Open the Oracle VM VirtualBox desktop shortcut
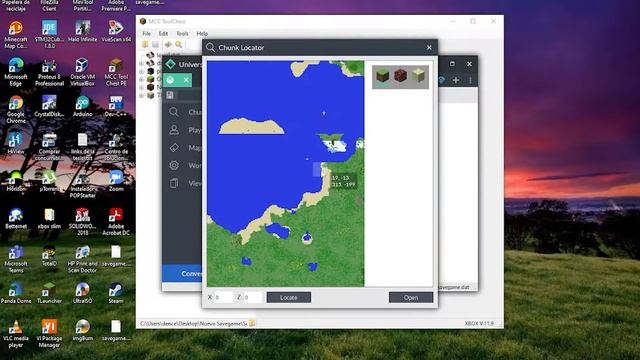Viewport: 640px width, 360px height. [83, 72]
